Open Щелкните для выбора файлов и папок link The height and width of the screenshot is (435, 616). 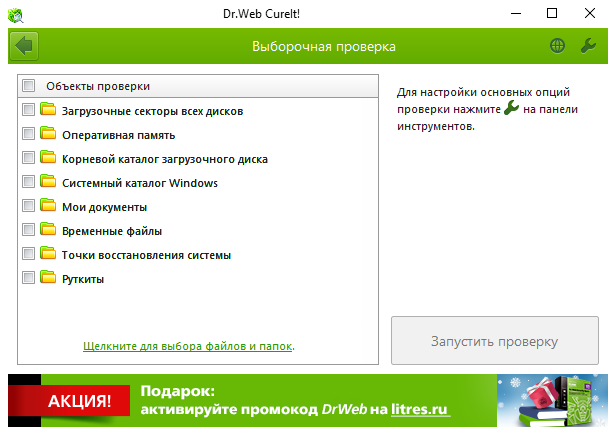tap(187, 346)
